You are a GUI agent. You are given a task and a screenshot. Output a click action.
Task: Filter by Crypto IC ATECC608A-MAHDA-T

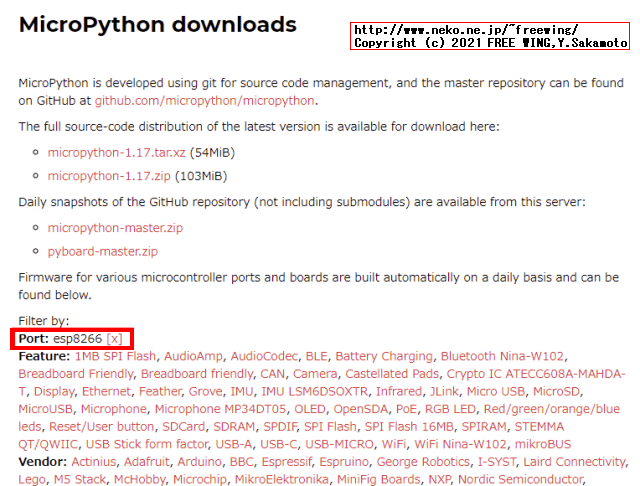tap(536, 374)
